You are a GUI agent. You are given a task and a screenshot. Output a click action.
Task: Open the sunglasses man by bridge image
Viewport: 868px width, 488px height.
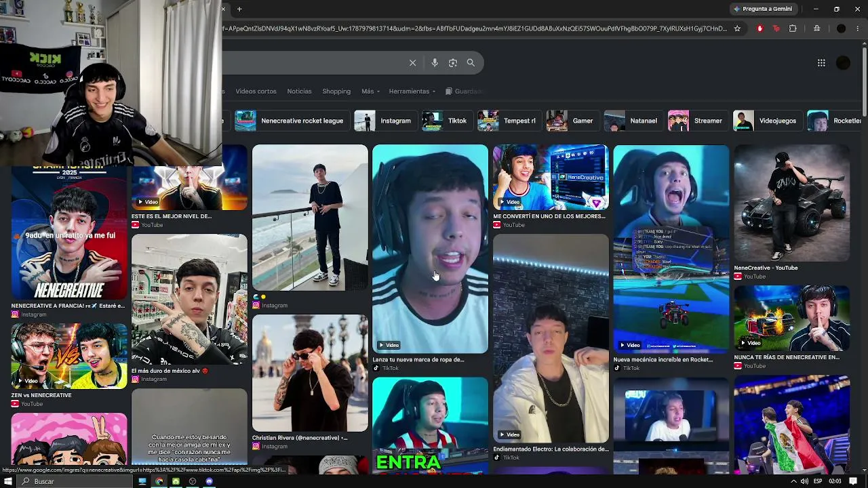coord(310,373)
